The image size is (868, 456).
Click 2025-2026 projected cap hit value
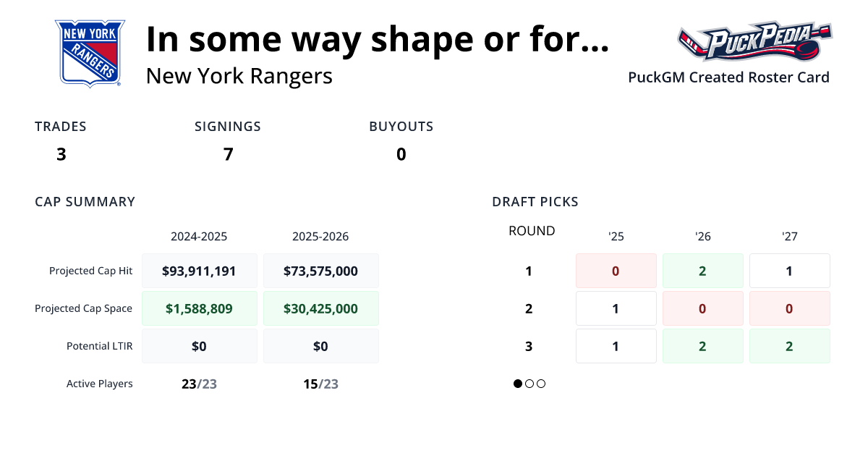tap(320, 271)
